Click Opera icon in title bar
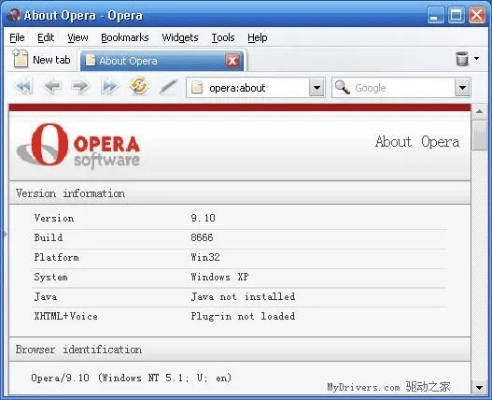This screenshot has width=492, height=400. click(14, 15)
